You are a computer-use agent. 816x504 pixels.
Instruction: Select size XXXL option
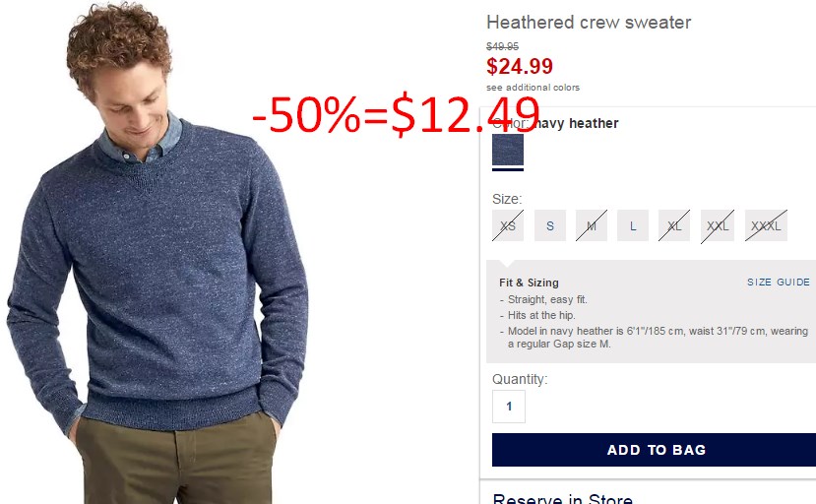coord(766,225)
